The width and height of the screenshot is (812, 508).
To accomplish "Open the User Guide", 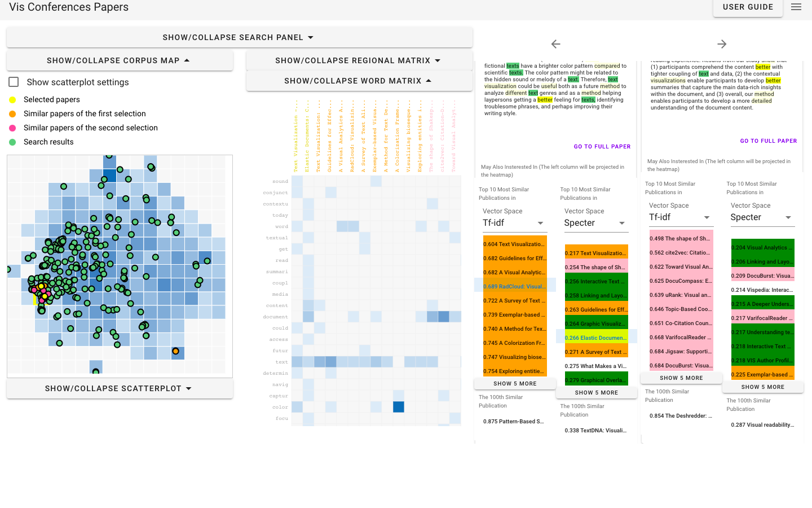I will pyautogui.click(x=748, y=7).
